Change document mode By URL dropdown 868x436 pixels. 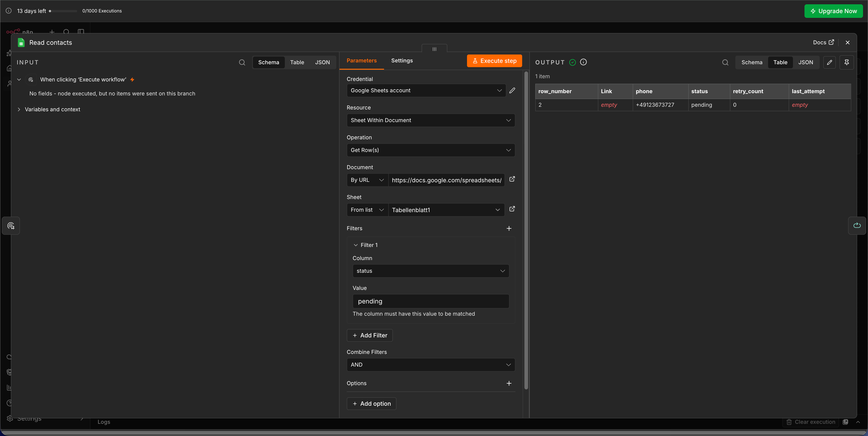click(367, 180)
